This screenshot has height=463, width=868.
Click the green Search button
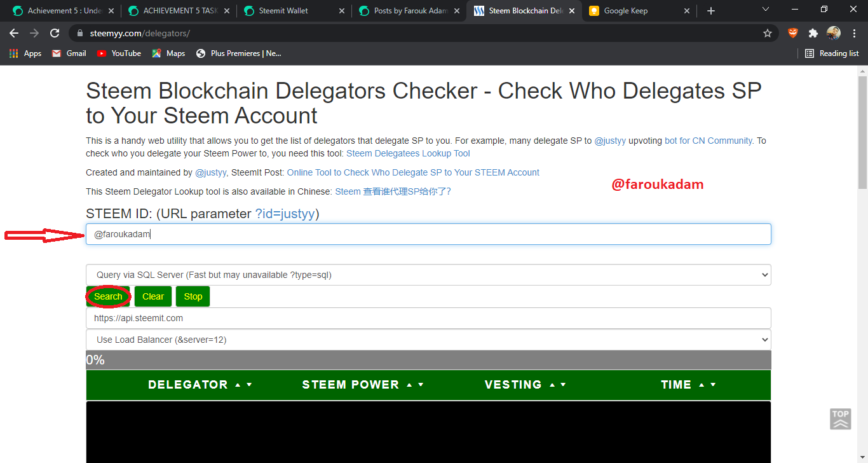click(108, 296)
